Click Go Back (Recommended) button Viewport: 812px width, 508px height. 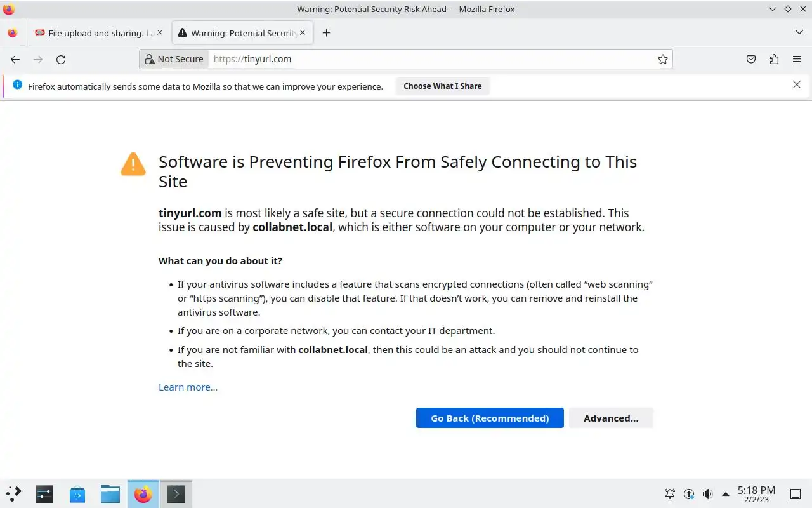tap(490, 418)
